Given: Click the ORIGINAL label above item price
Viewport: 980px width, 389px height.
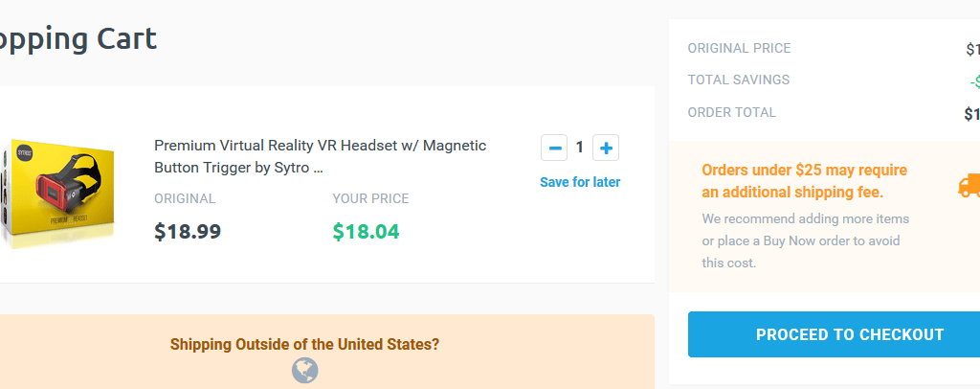Looking at the screenshot, I should point(185,198).
